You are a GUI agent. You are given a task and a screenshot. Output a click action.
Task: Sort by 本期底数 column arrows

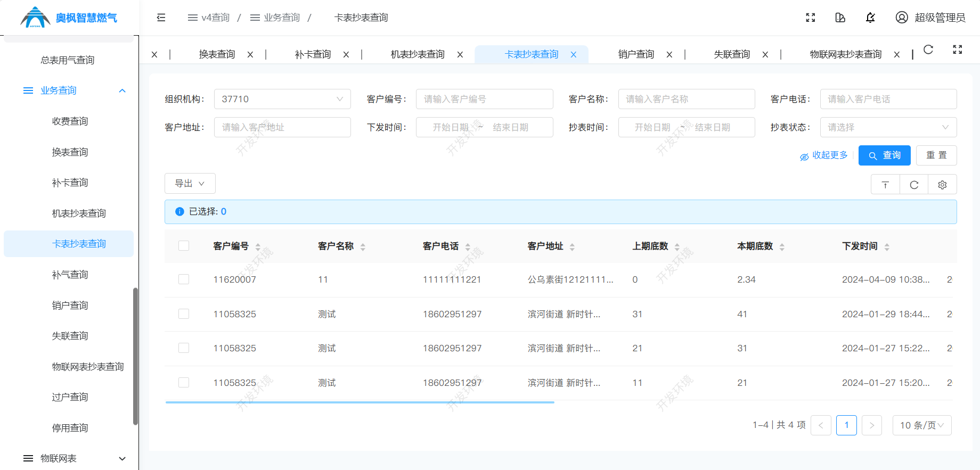(782, 246)
